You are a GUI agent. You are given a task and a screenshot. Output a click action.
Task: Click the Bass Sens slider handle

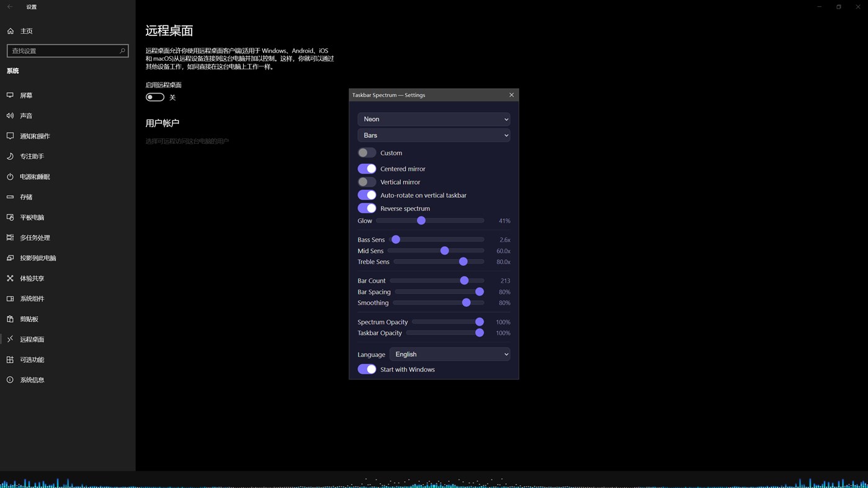[396, 239]
